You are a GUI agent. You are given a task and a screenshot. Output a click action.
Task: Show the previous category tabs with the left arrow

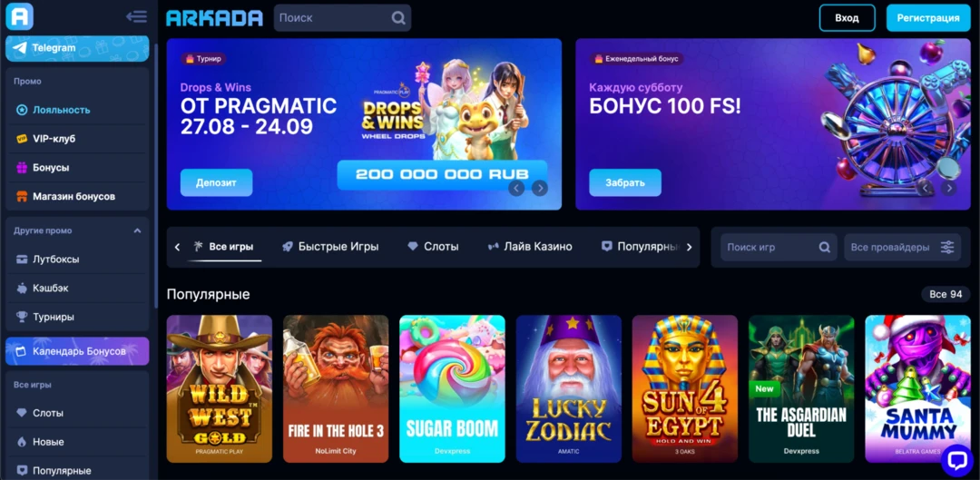click(177, 247)
